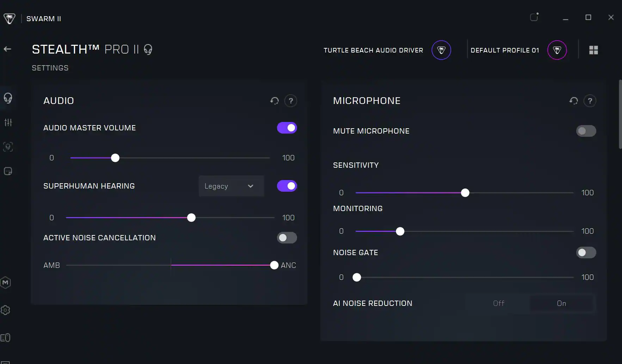Maximize the Swarm II window

coord(588,17)
